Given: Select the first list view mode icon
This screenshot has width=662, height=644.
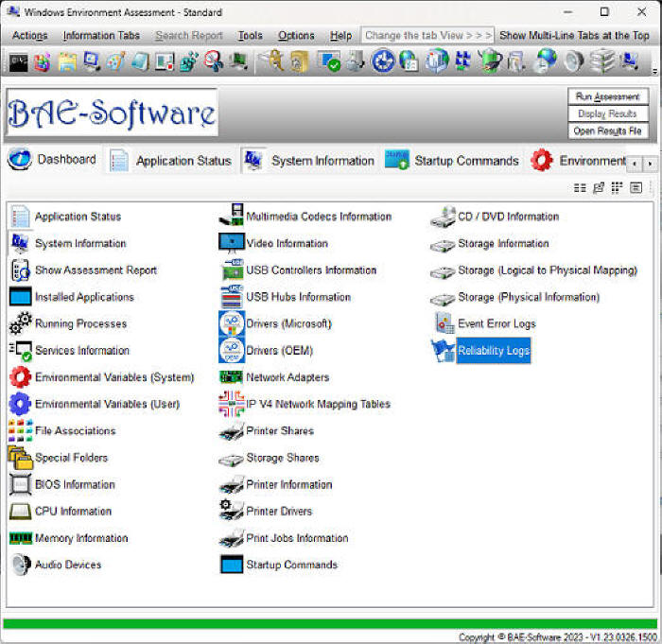Looking at the screenshot, I should coord(580,187).
